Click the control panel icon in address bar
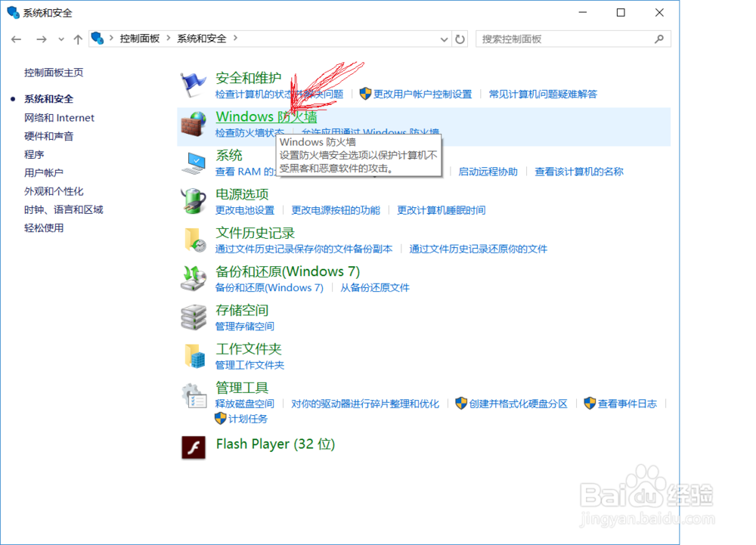Viewport: 756px width, 545px height. pyautogui.click(x=98, y=38)
